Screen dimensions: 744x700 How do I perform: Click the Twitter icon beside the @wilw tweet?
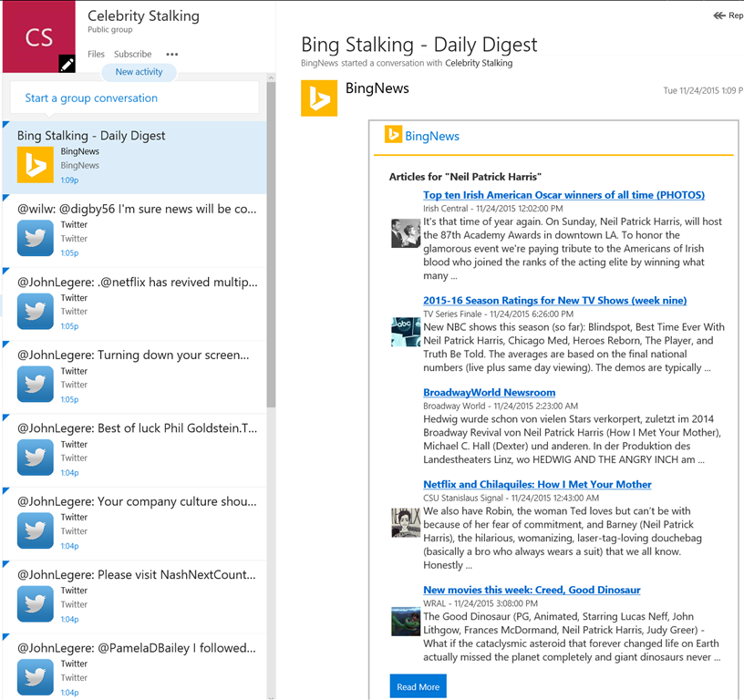point(36,238)
